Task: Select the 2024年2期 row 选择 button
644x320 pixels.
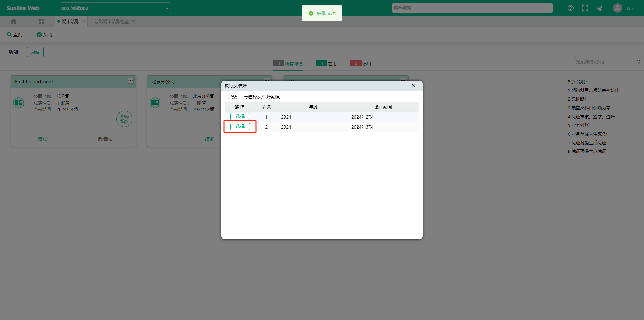Action: 240,116
